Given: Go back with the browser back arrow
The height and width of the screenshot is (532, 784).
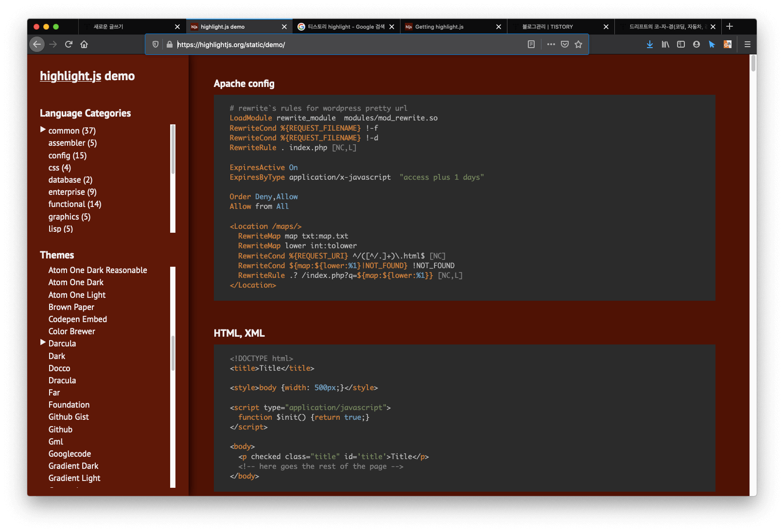Looking at the screenshot, I should click(x=37, y=44).
